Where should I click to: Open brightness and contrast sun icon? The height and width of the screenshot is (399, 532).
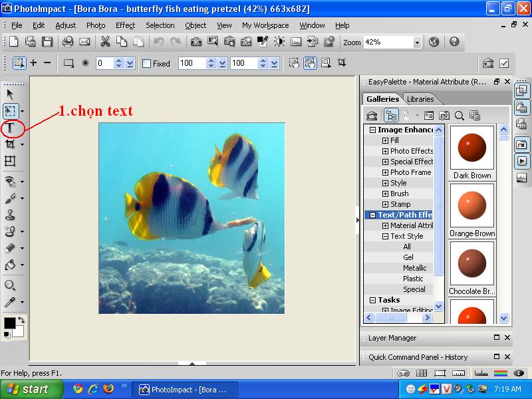pyautogui.click(x=279, y=42)
